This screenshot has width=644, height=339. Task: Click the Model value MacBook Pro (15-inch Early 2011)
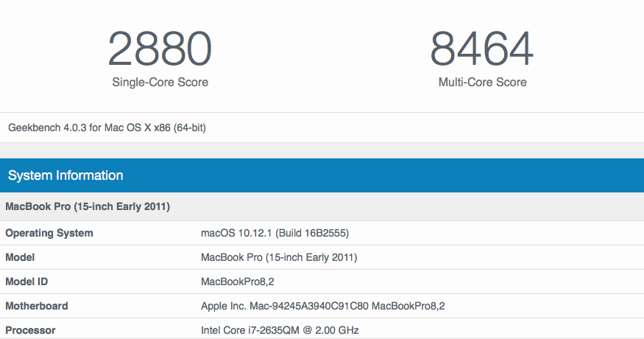[x=279, y=257]
